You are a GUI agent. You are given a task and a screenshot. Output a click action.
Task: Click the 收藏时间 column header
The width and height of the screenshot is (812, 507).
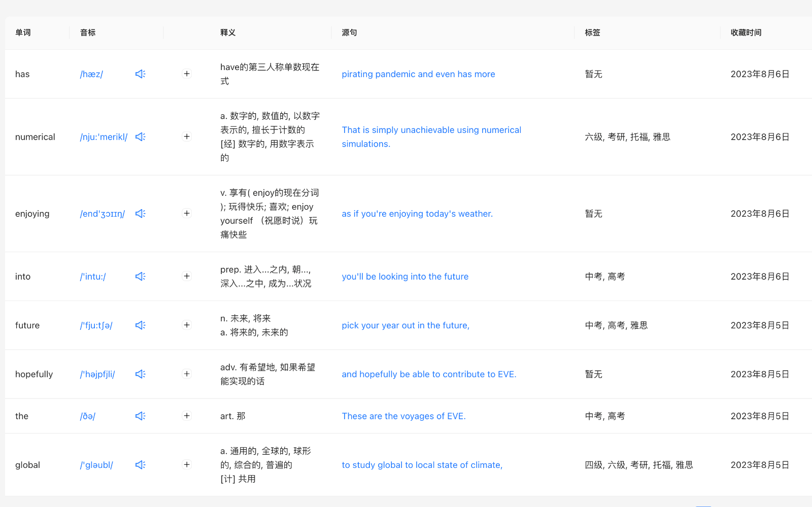(746, 32)
